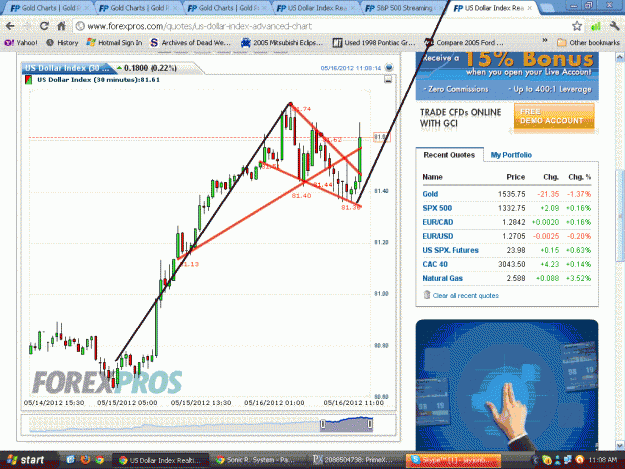The height and width of the screenshot is (469, 625).
Task: Switch to Skype taskbar window
Action: point(453,460)
